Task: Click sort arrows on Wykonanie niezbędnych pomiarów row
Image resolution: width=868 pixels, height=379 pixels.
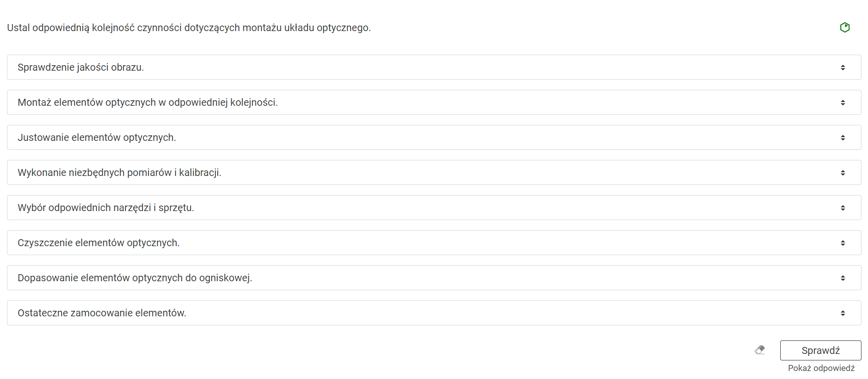Action: (x=843, y=173)
